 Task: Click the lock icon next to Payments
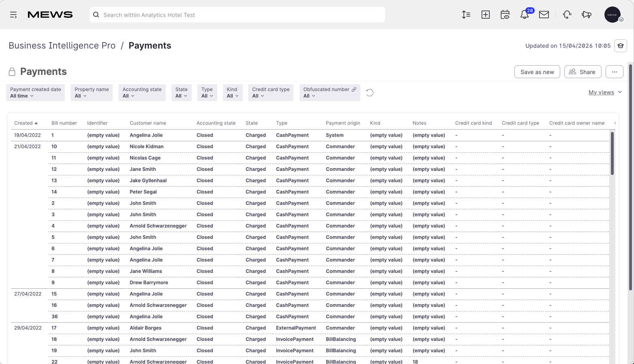click(x=12, y=72)
